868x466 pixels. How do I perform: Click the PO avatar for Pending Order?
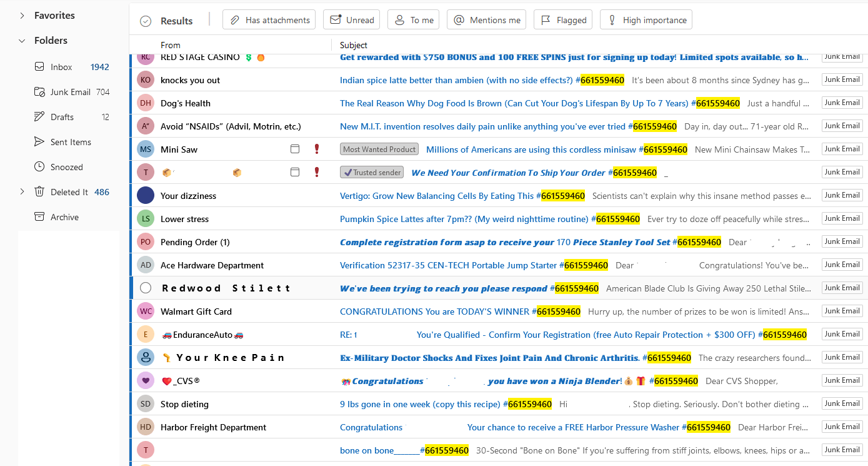(146, 242)
